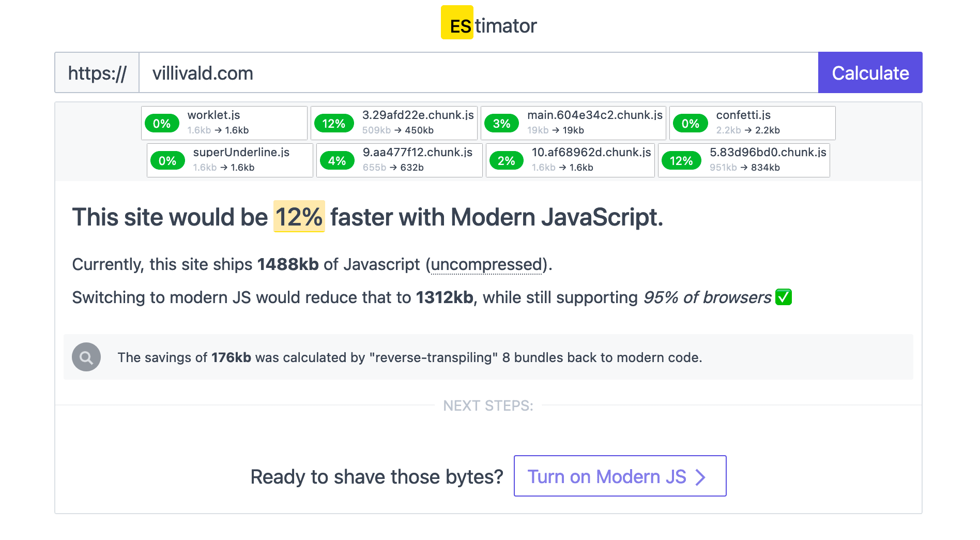Click the 0% badge for worklet.js

click(162, 124)
